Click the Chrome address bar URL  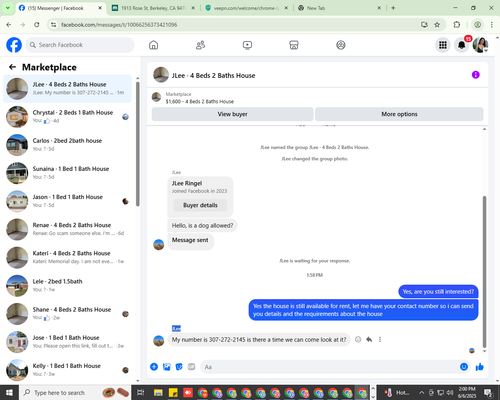pyautogui.click(x=119, y=25)
